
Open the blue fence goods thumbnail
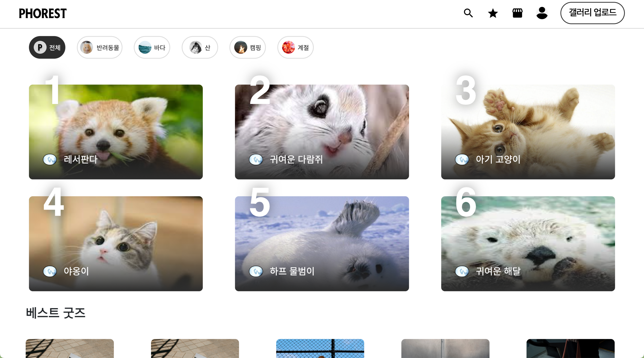tap(320, 348)
